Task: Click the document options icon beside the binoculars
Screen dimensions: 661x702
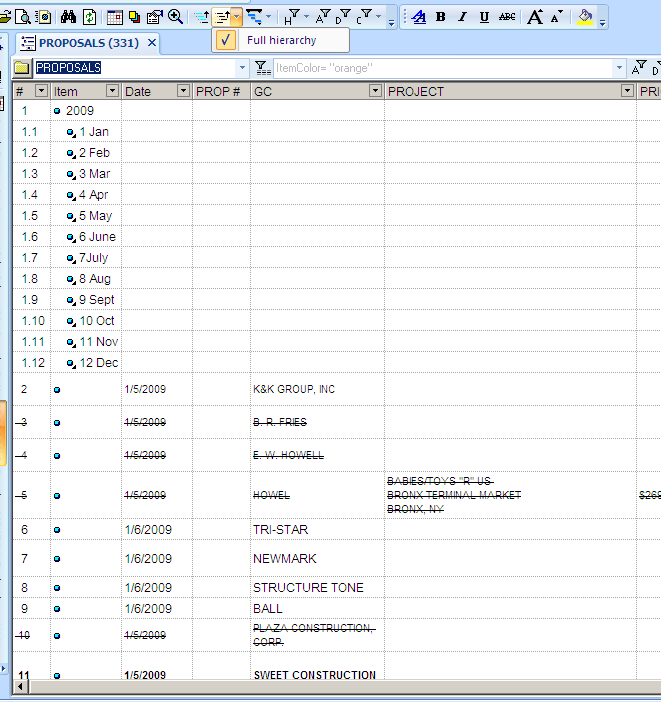Action: tap(44, 17)
